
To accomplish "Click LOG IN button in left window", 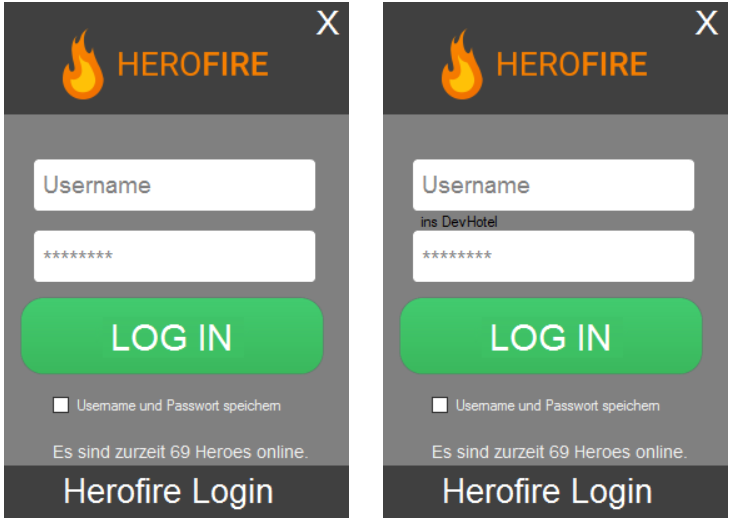I will (172, 336).
